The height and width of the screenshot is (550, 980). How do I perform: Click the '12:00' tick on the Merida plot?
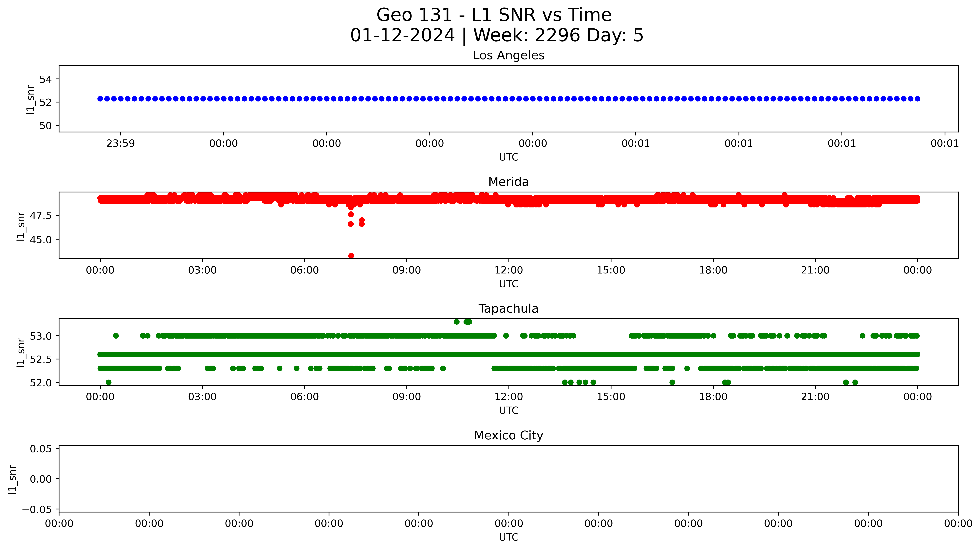pyautogui.click(x=509, y=270)
